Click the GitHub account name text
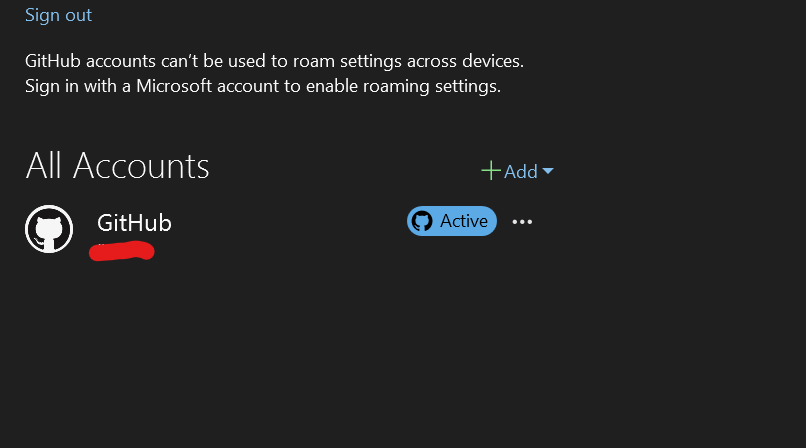The height and width of the screenshot is (448, 806). click(134, 223)
